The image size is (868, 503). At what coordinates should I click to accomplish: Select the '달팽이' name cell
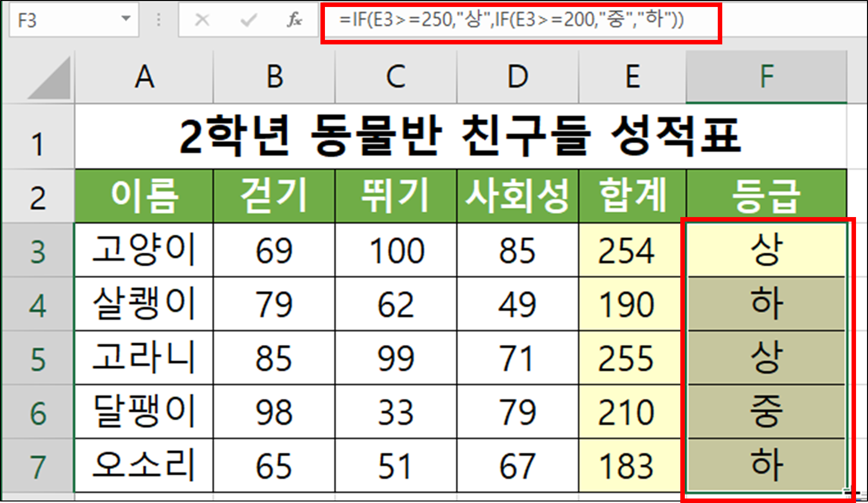point(144,412)
